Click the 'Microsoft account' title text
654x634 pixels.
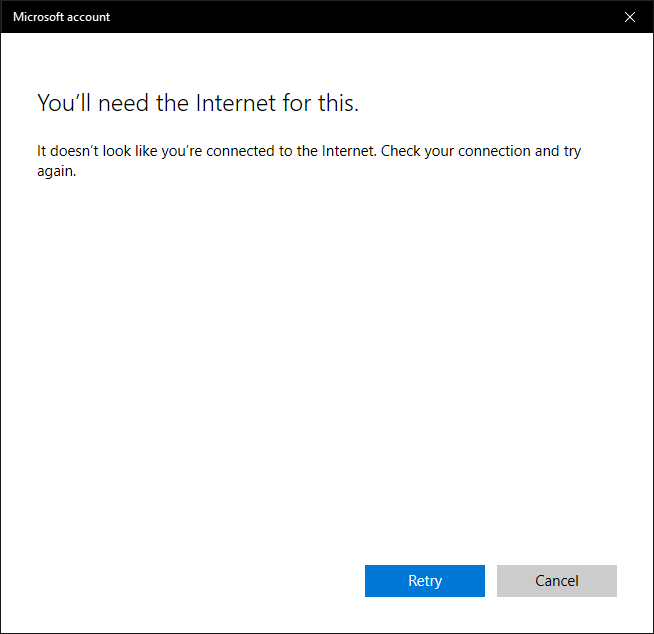tap(61, 17)
